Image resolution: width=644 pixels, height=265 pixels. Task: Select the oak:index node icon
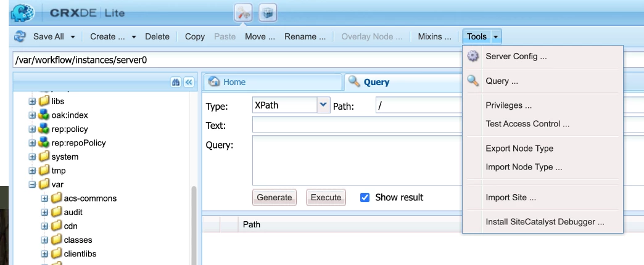[x=44, y=115]
